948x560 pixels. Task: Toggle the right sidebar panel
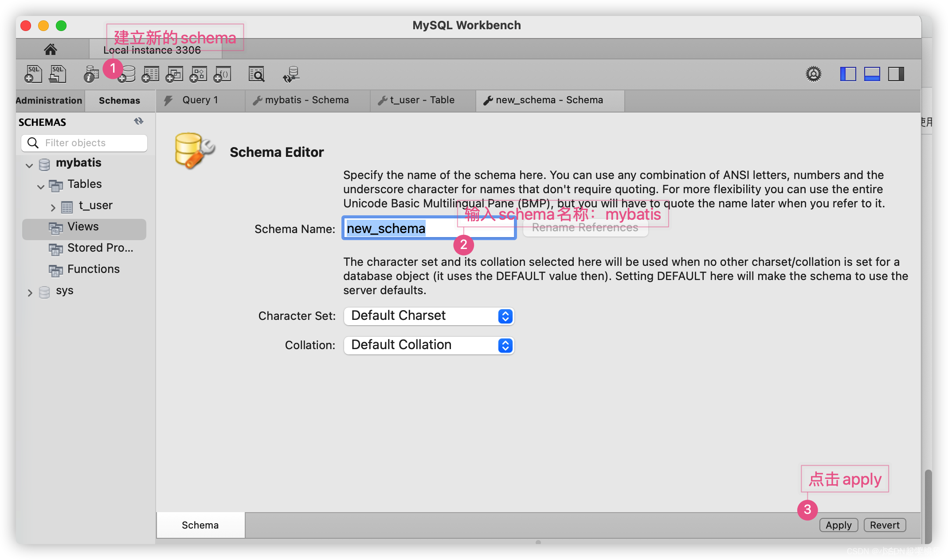pyautogui.click(x=896, y=74)
